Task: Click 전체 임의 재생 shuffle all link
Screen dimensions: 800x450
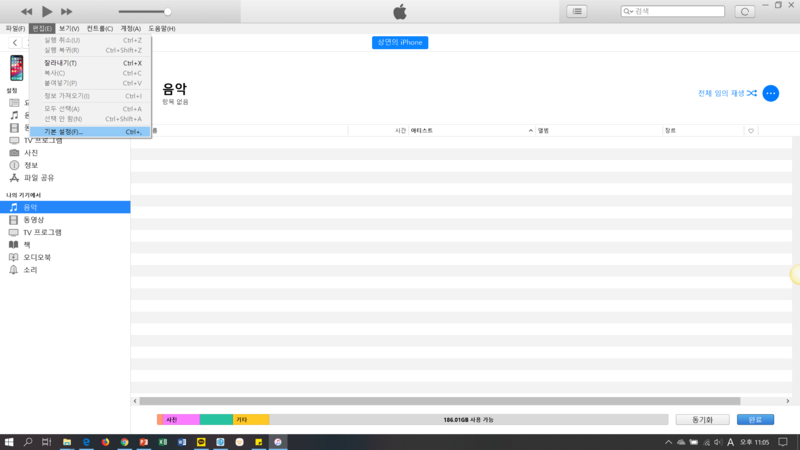Action: (727, 93)
